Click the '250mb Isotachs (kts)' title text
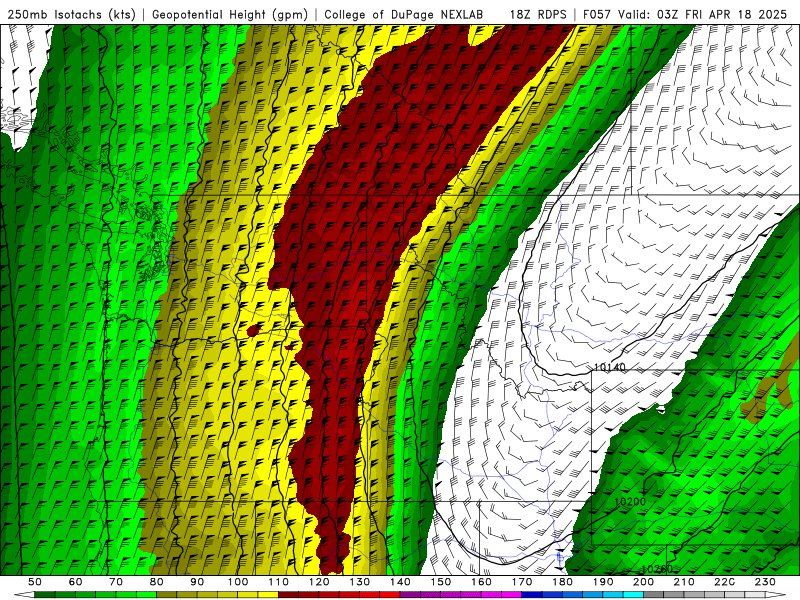The width and height of the screenshot is (800, 600). (71, 14)
